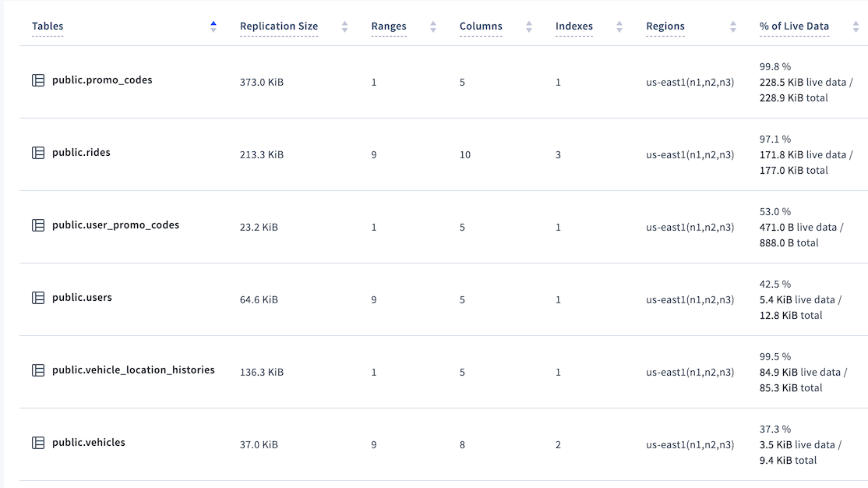Click table icon beside public.vehicle_location_histories
The width and height of the screenshot is (868, 488).
[37, 370]
